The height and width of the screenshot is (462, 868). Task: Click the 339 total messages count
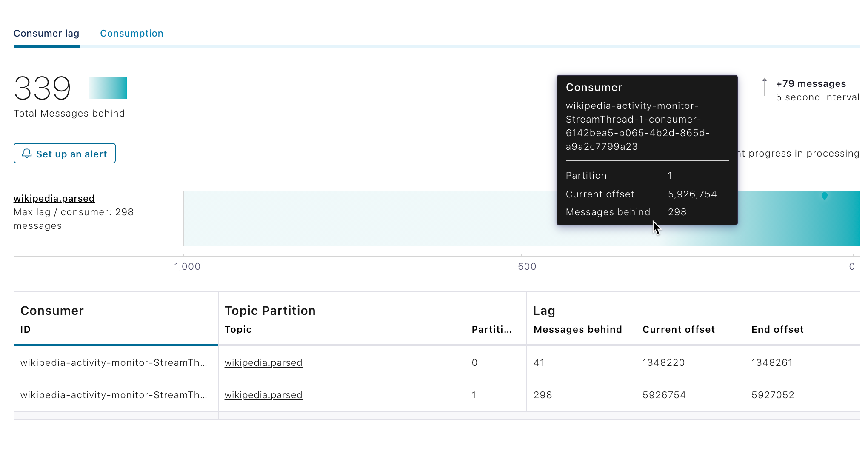pyautogui.click(x=42, y=88)
